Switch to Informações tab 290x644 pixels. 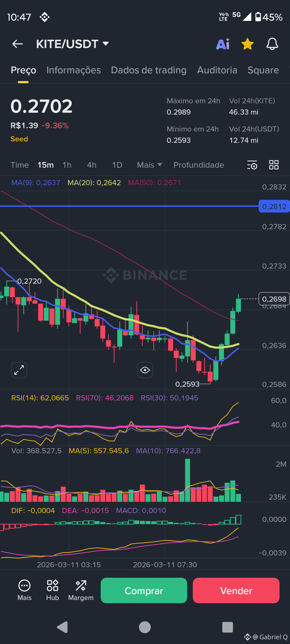point(74,70)
